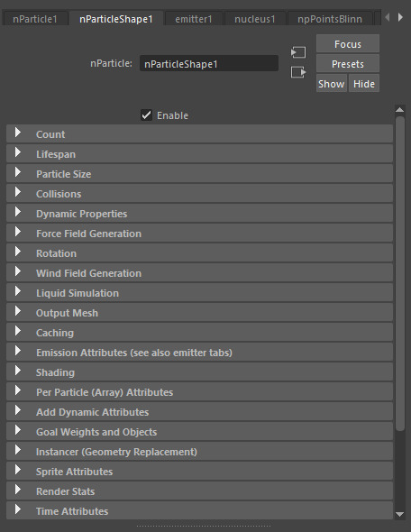Expand the Emission Attributes section

pos(199,353)
